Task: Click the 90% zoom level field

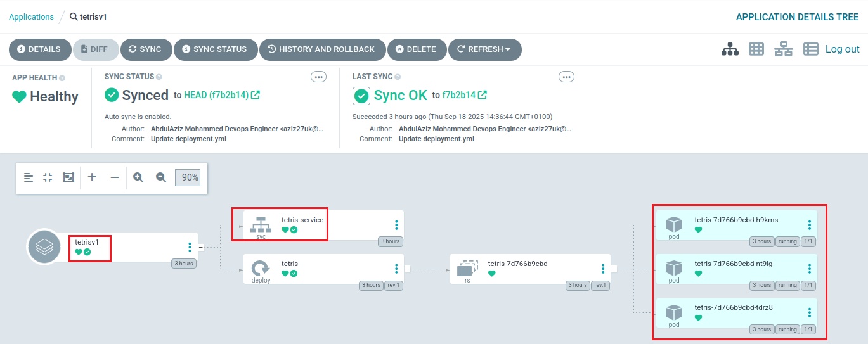Action: click(187, 177)
